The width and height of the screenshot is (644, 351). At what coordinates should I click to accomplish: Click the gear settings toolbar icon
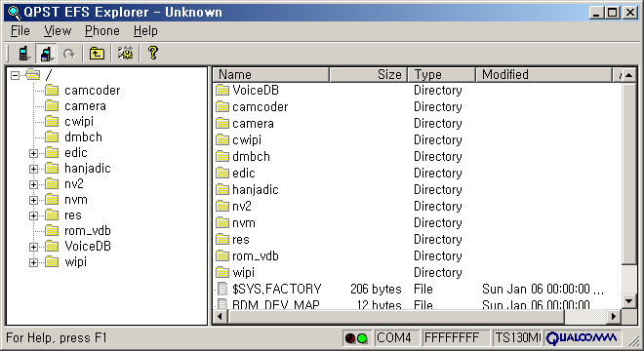point(125,54)
